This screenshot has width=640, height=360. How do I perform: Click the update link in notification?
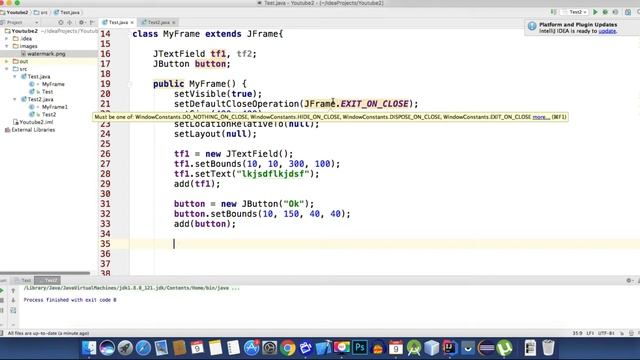point(607,31)
